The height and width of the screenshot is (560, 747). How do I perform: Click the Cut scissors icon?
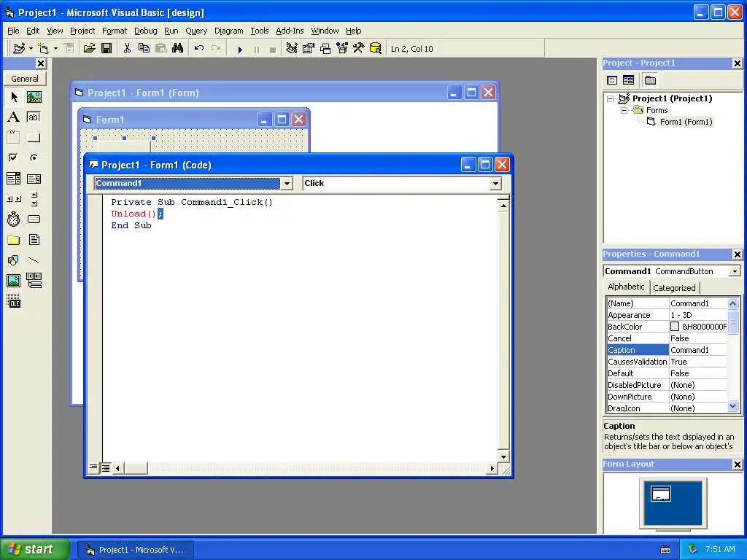click(127, 49)
